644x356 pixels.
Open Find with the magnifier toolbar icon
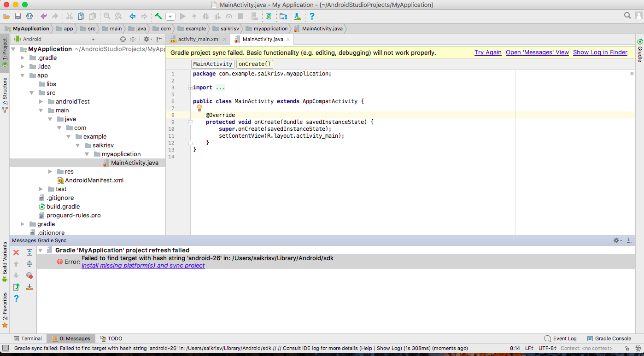pyautogui.click(x=106, y=16)
